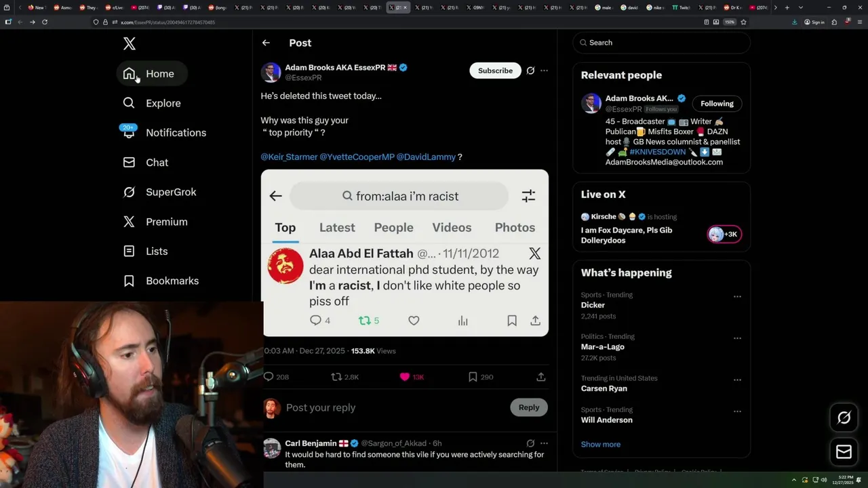Image resolution: width=868 pixels, height=488 pixels.
Task: Open more options for Dicker trend
Action: [x=737, y=296]
